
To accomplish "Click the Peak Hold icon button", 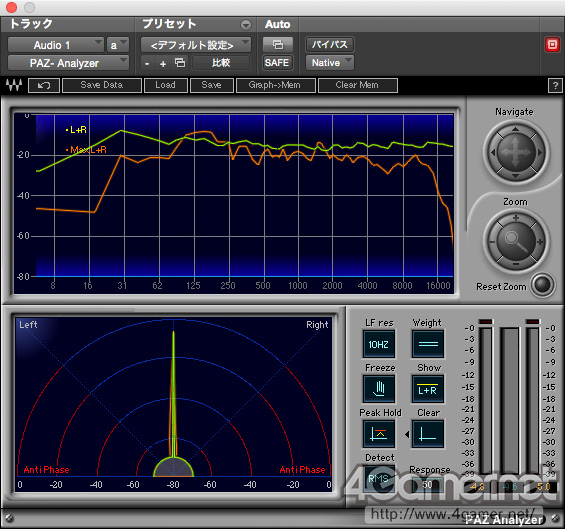I will pyautogui.click(x=379, y=433).
